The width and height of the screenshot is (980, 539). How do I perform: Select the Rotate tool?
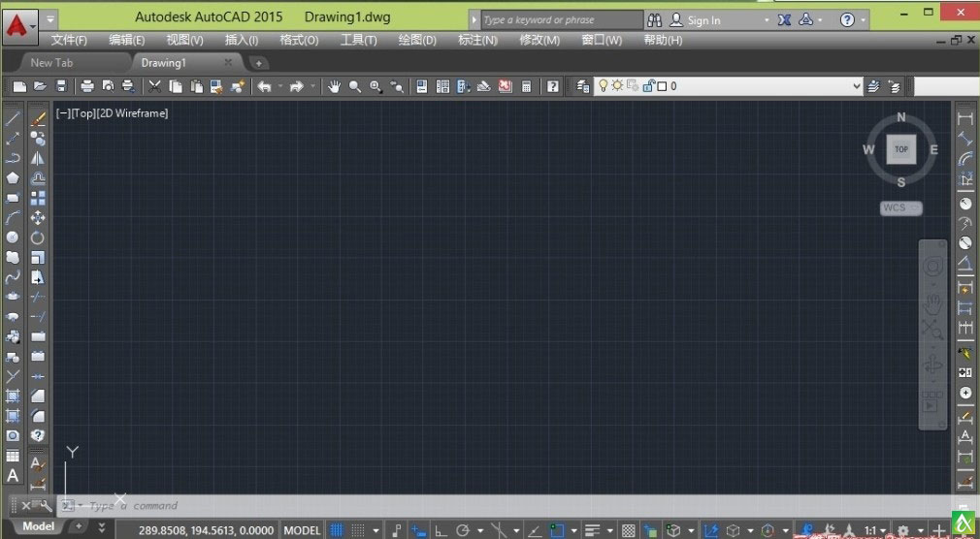[39, 238]
